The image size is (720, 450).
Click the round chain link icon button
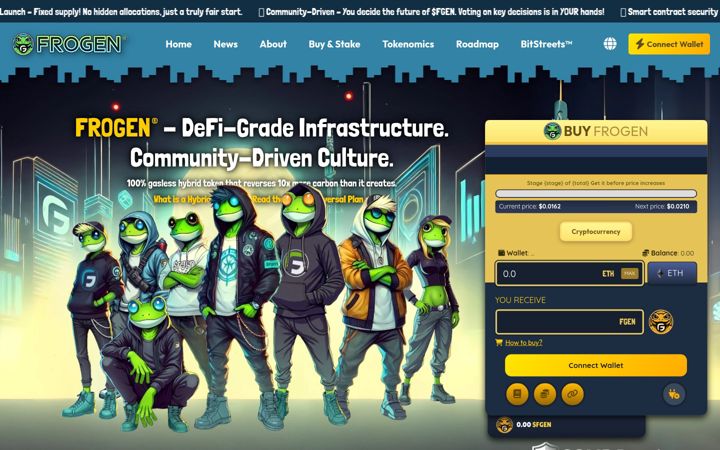coord(572,394)
